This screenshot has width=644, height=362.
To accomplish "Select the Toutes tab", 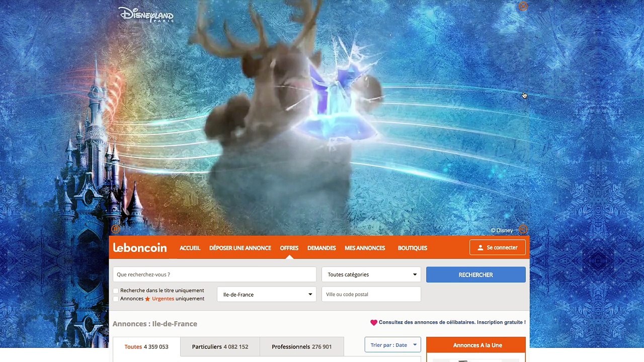I will click(146, 346).
